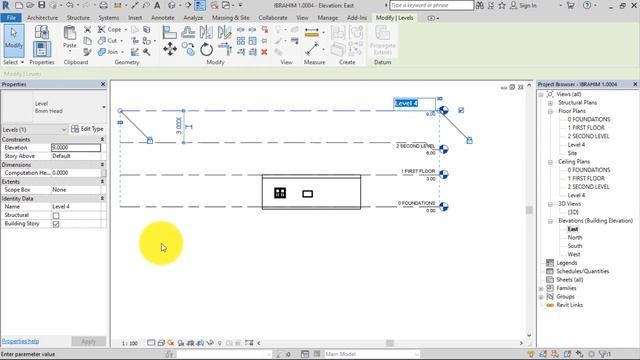The height and width of the screenshot is (360, 640).
Task: Select the Trim/Extend tool
Action: pyautogui.click(x=224, y=49)
